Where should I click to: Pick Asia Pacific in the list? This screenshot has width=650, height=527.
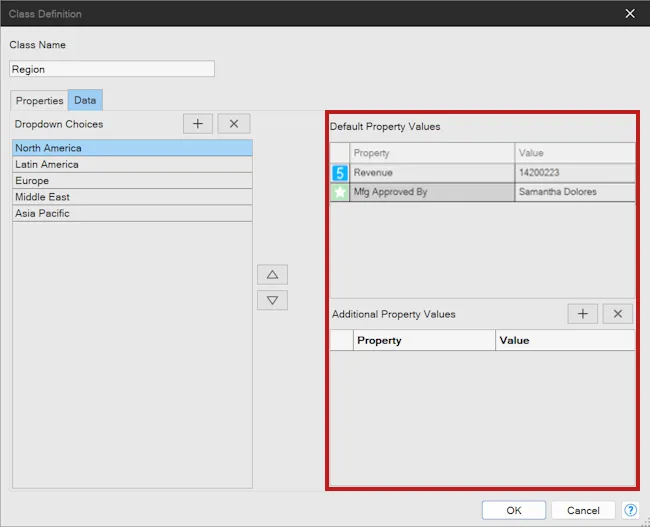pos(132,213)
